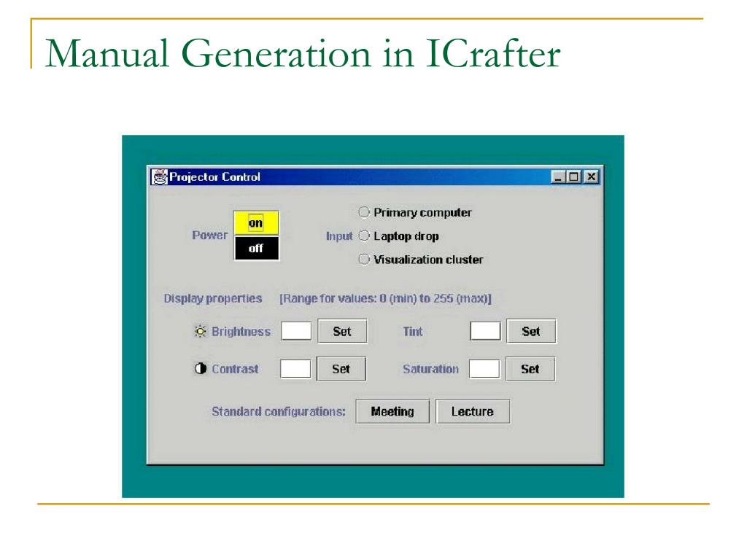747x560 pixels.
Task: Turn projector power on
Action: pyautogui.click(x=256, y=223)
